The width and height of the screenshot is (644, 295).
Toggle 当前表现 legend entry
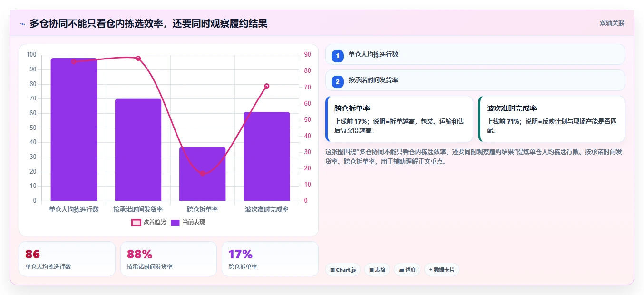coord(188,222)
